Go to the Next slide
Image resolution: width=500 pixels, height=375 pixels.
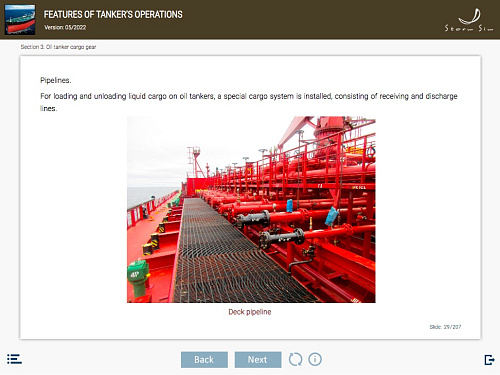click(258, 360)
